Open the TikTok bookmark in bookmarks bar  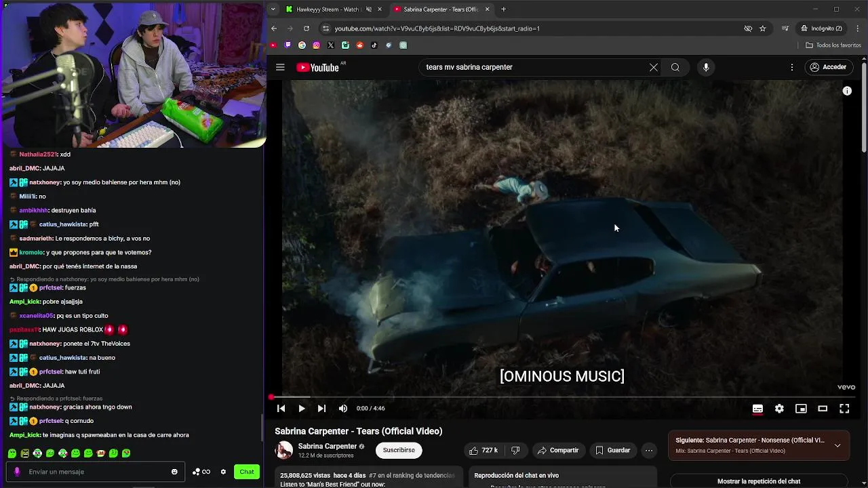(374, 45)
